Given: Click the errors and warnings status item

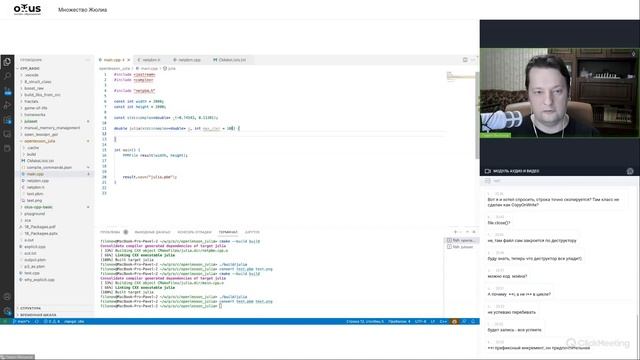Looking at the screenshot, I should [52, 322].
